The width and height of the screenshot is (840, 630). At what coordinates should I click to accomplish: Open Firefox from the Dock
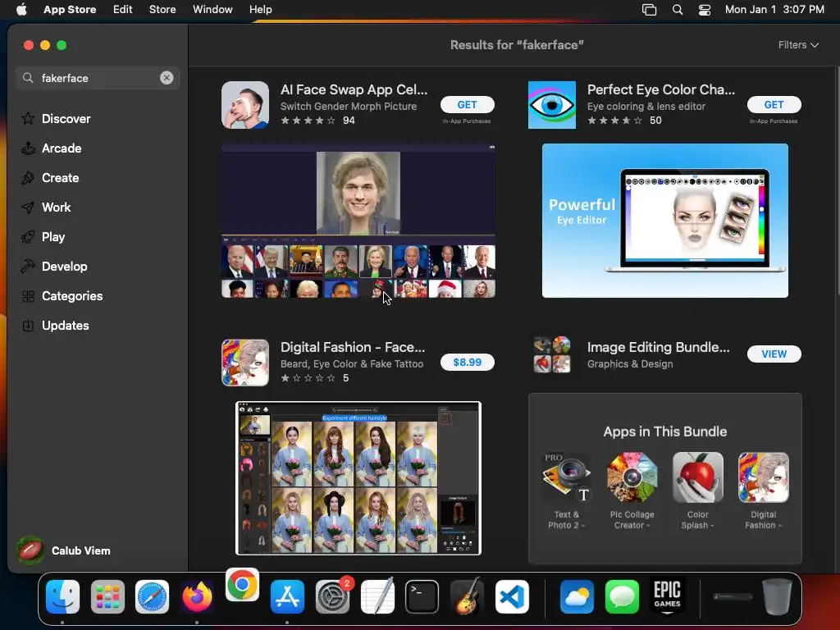tap(197, 596)
